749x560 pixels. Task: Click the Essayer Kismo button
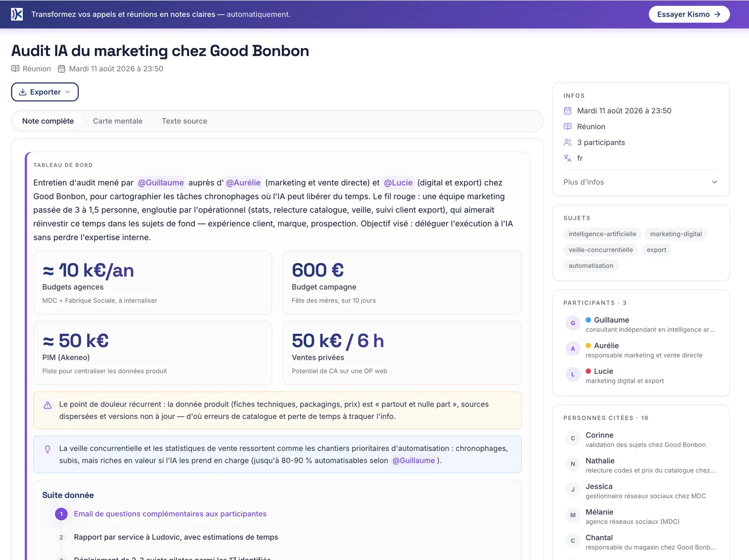[689, 14]
